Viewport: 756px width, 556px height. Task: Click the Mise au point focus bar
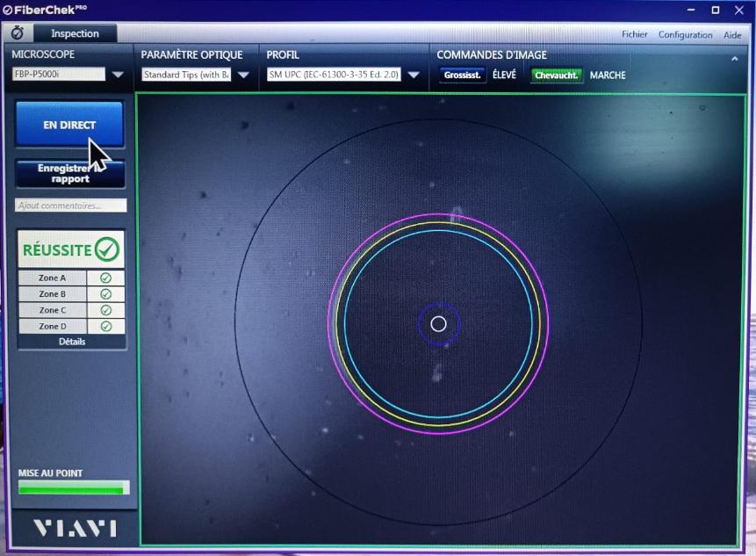(x=73, y=487)
